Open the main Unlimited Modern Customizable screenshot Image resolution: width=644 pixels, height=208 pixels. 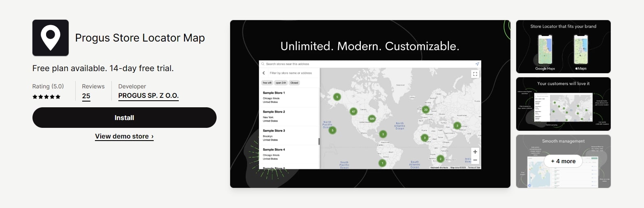coord(370,104)
